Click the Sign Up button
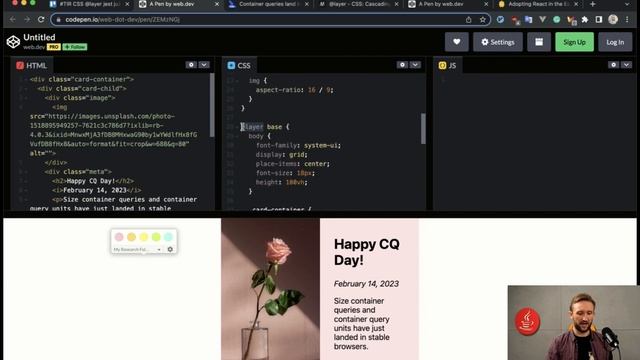This screenshot has width=640, height=360. pos(574,42)
